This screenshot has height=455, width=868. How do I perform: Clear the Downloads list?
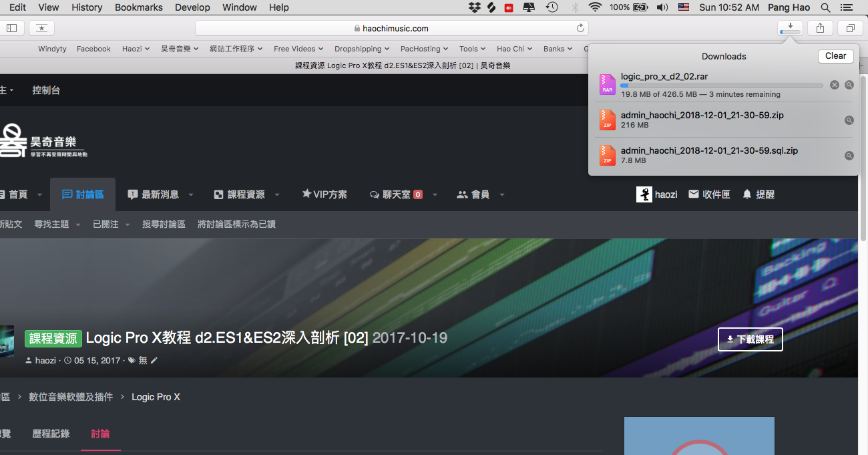pyautogui.click(x=835, y=56)
